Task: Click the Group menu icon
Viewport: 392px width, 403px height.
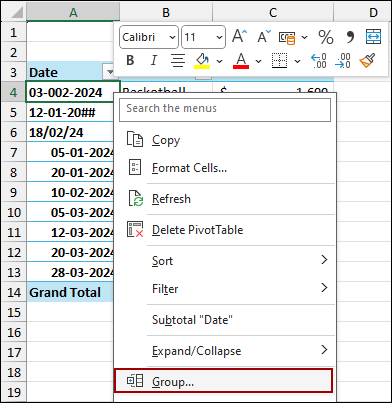Action: click(x=135, y=380)
